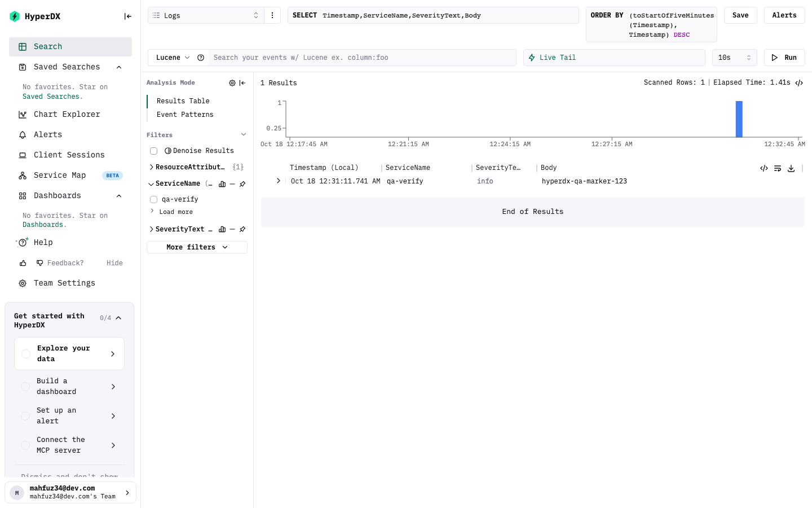Pin the ServiceName filter
Screen dimensions: 812x508
pos(242,184)
